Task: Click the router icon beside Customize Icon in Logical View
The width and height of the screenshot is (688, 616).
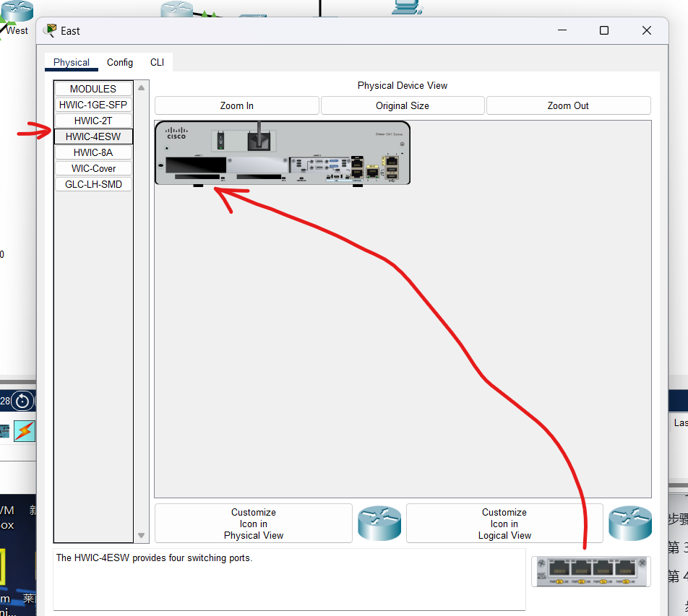Action: coord(629,523)
